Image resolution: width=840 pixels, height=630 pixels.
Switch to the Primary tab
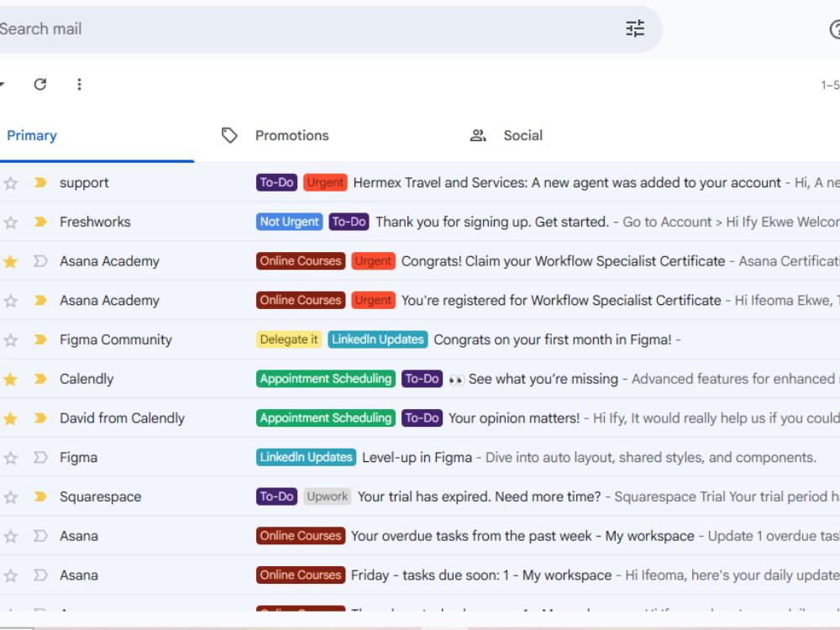pos(32,135)
